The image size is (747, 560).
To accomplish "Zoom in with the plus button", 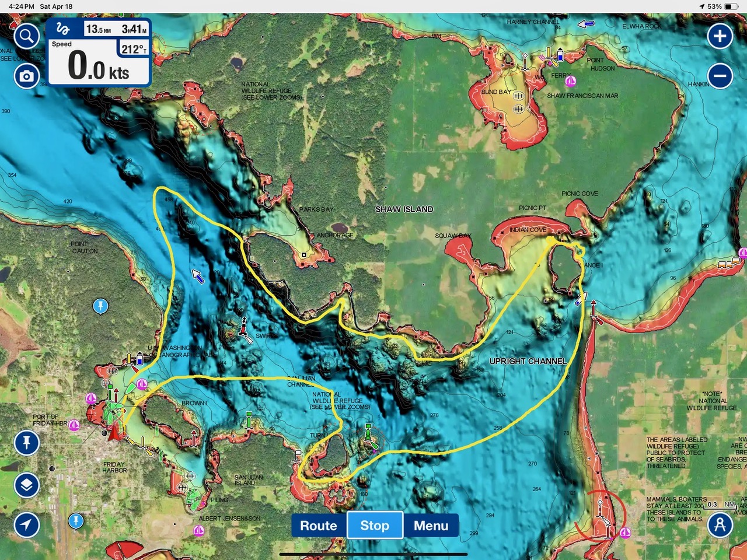I will (720, 36).
